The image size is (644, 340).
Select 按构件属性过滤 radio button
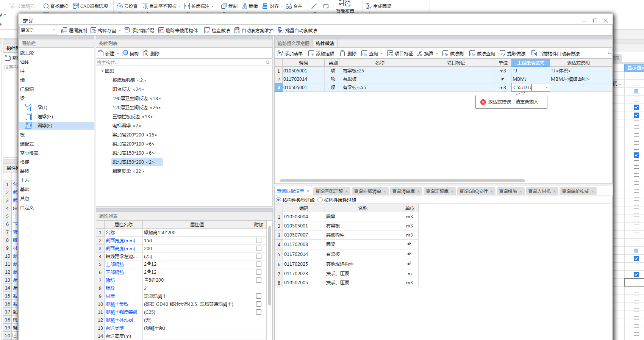[x=320, y=200]
